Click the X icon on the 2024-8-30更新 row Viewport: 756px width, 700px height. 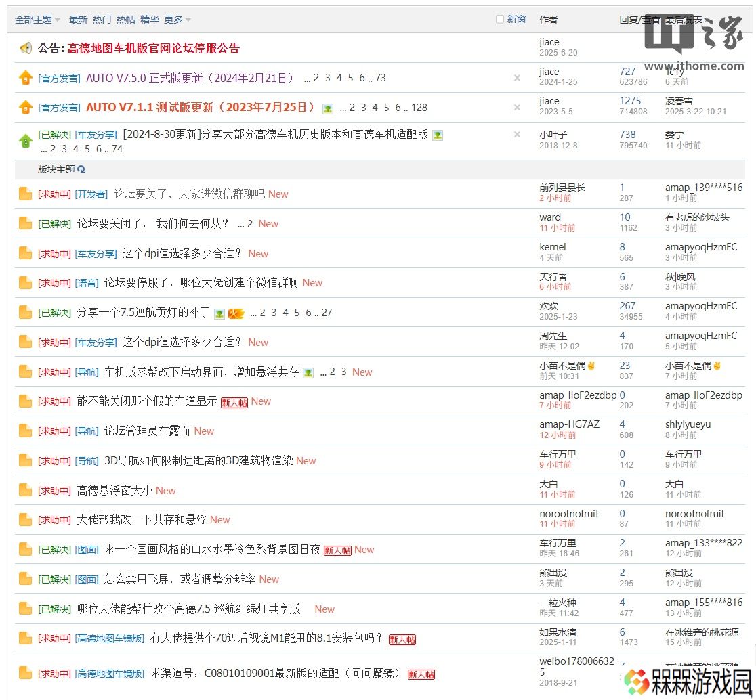coord(517,135)
